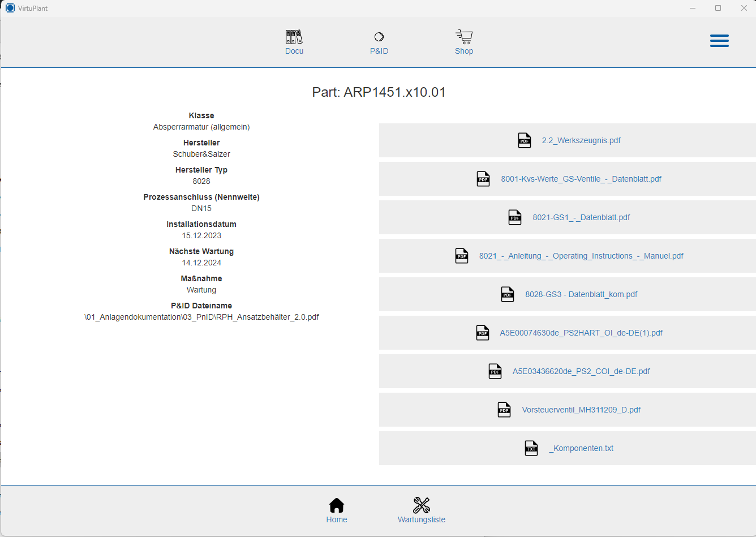Click PDF icon of 2.2_Werkszeugnis.pdf

coord(525,140)
